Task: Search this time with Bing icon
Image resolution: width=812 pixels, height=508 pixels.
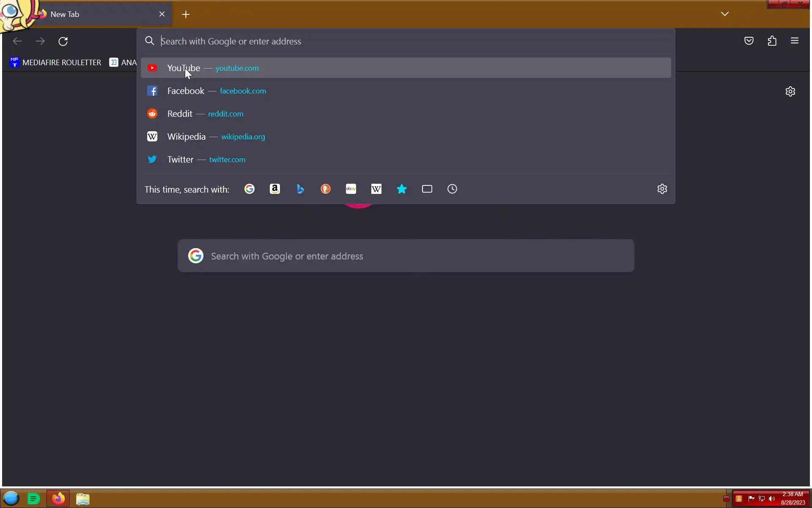Action: coord(300,189)
